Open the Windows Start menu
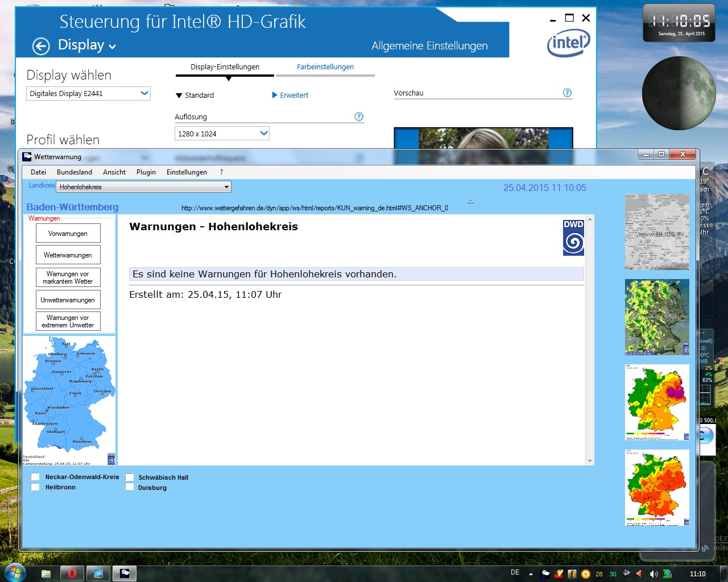The width and height of the screenshot is (728, 582). point(14,572)
